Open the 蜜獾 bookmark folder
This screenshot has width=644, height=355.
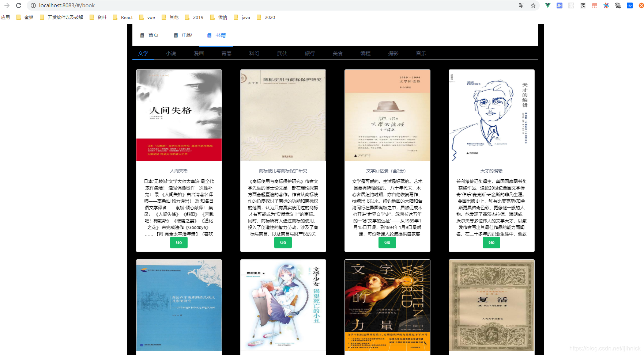pos(25,17)
